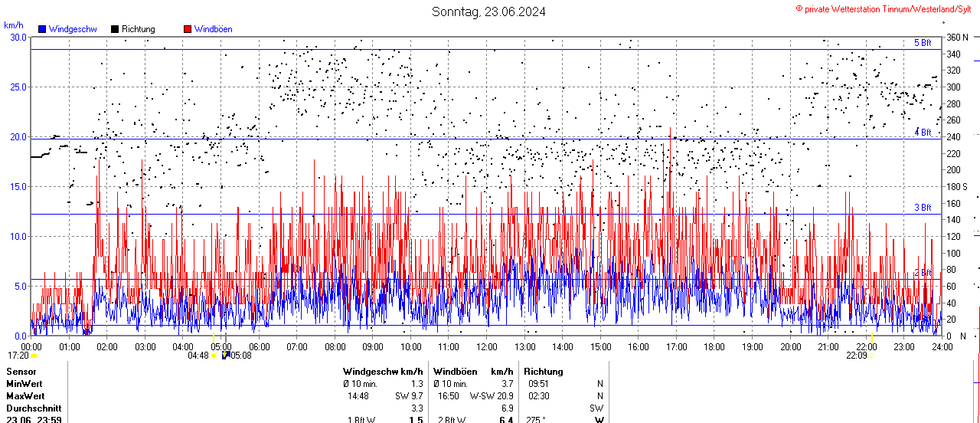Click the 17:20 marker icon
The height and width of the screenshot is (423, 980).
tap(34, 356)
